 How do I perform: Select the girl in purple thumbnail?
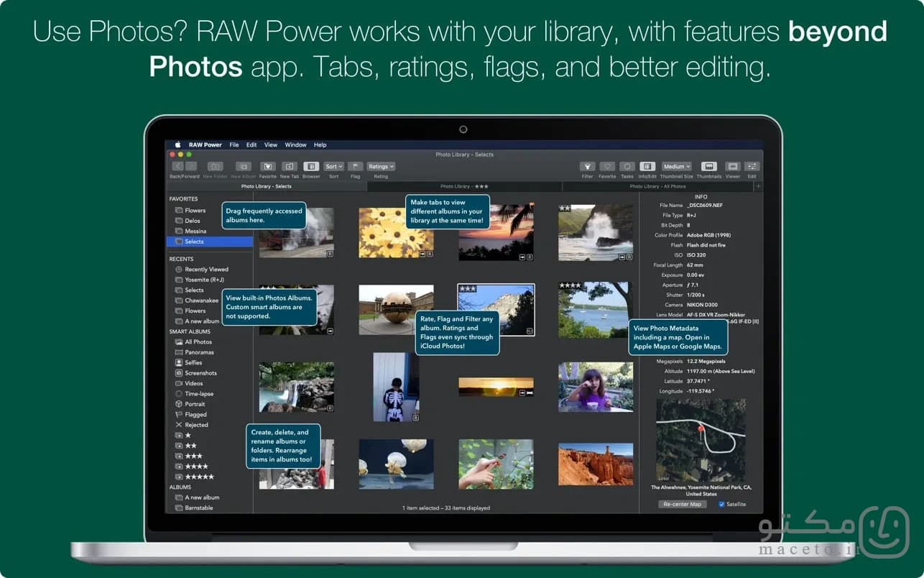[596, 387]
